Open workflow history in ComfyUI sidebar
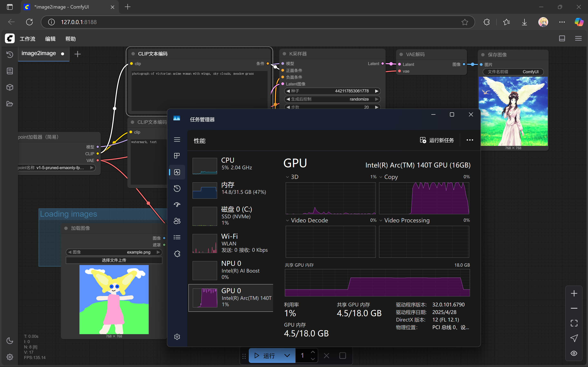Screen dimensions: 588x367 [10, 55]
